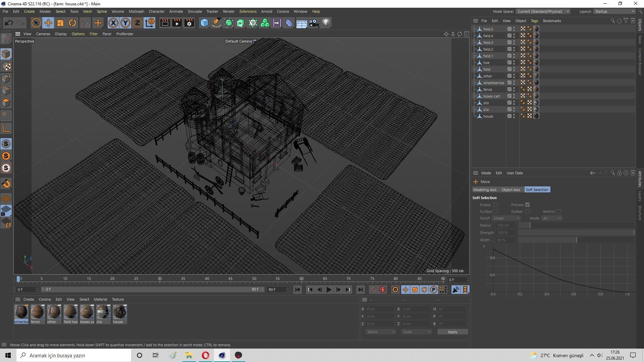Switch to Modeling Axis tab
The image size is (644, 362).
click(x=485, y=190)
